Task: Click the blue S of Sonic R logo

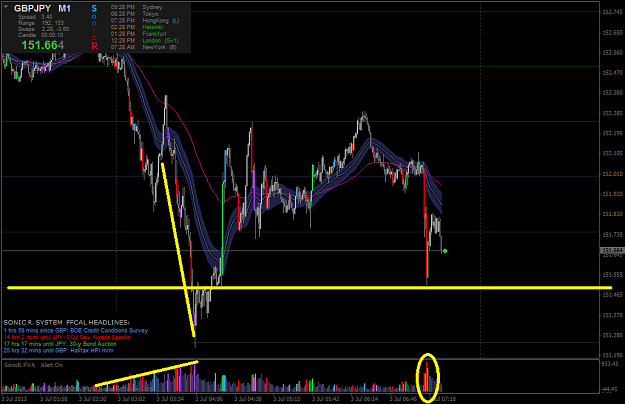Action: pos(94,8)
